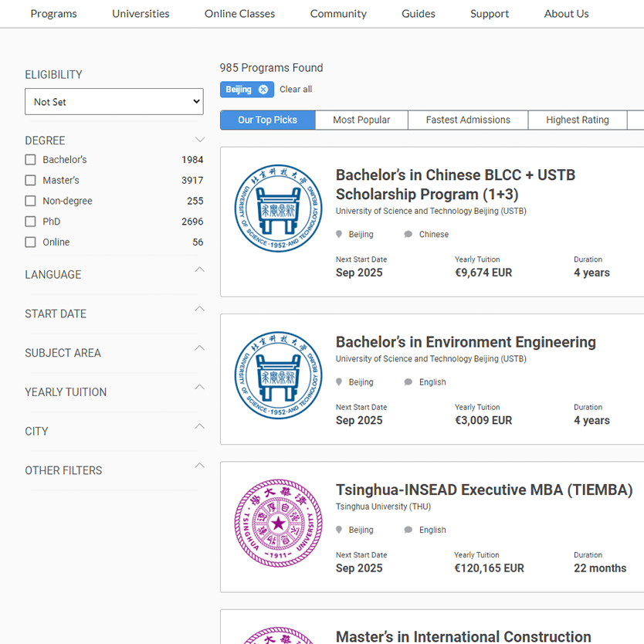644x644 pixels.
Task: Click the Tsinghua University logo thumbnail
Action: coord(278,525)
